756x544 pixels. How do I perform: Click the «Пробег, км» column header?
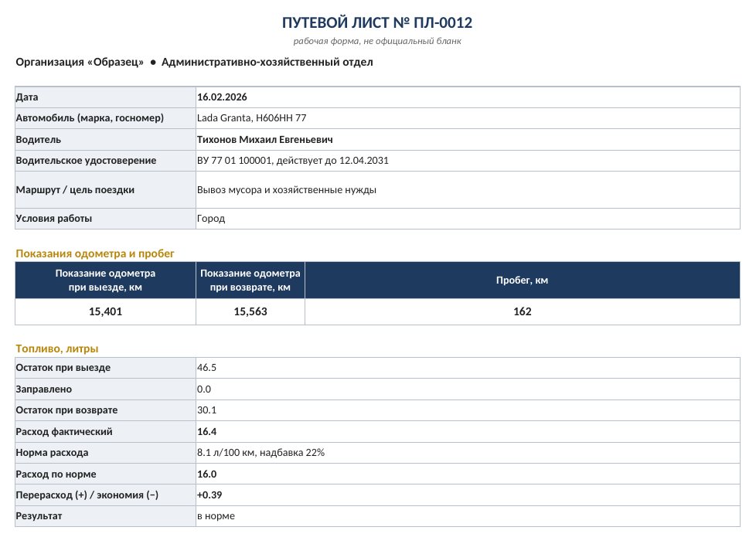click(522, 280)
